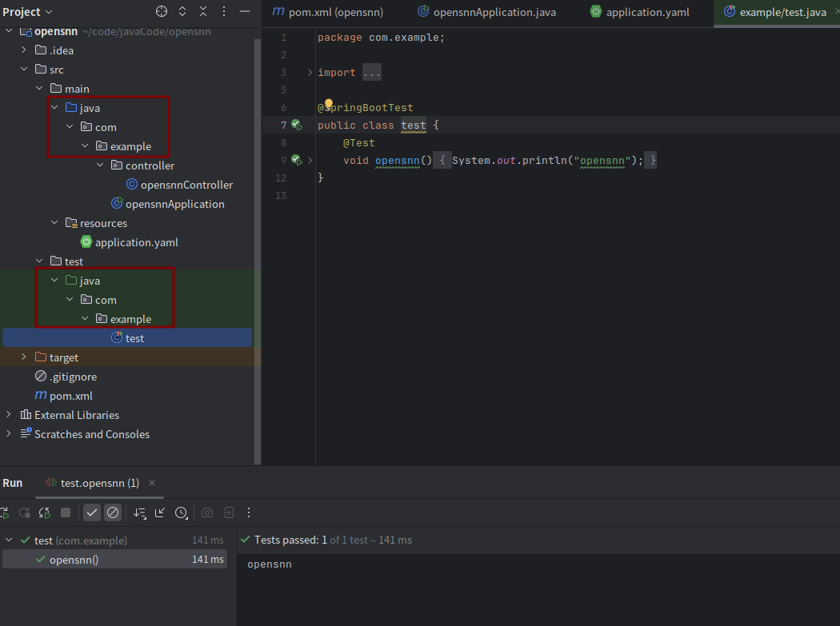
Task: Click the 'package com.example;' code line
Action: (381, 38)
